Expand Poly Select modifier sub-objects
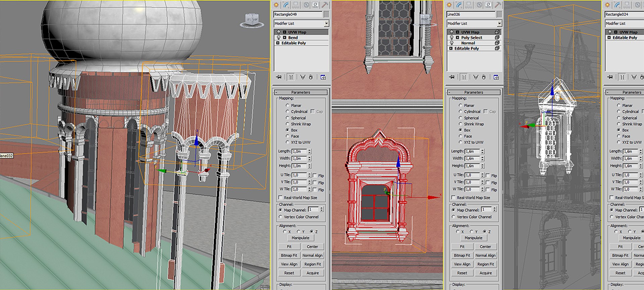This screenshot has height=290, width=644. point(458,38)
